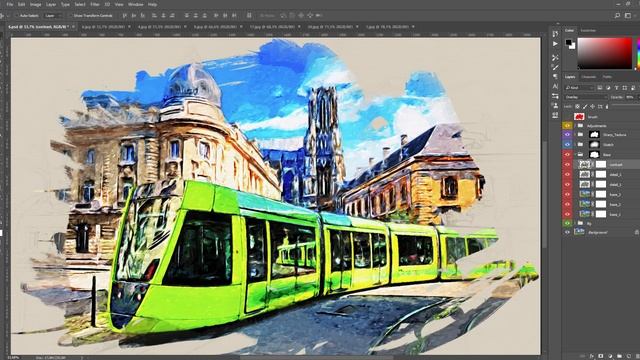Open the Help menu
This screenshot has height=360, width=640.
pyautogui.click(x=152, y=4)
